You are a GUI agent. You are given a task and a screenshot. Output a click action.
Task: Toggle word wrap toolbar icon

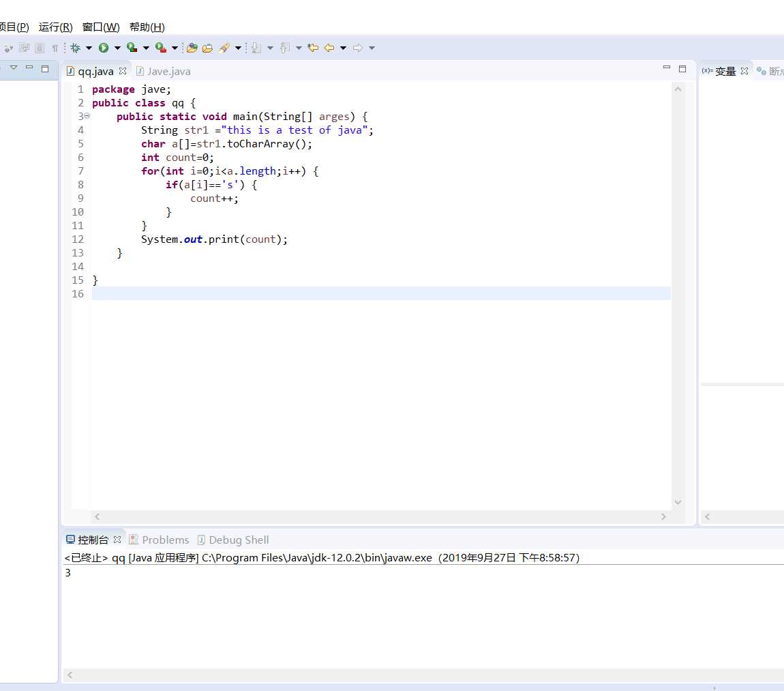tap(24, 48)
